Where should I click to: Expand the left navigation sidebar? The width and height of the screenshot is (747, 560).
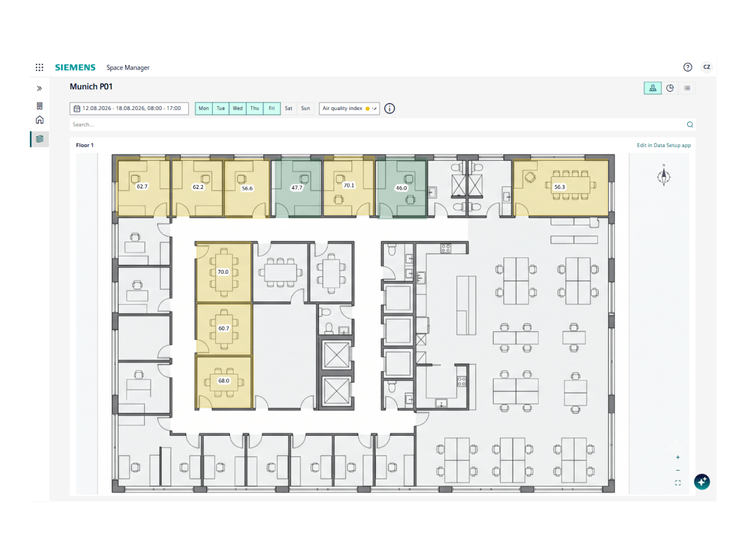pos(40,88)
